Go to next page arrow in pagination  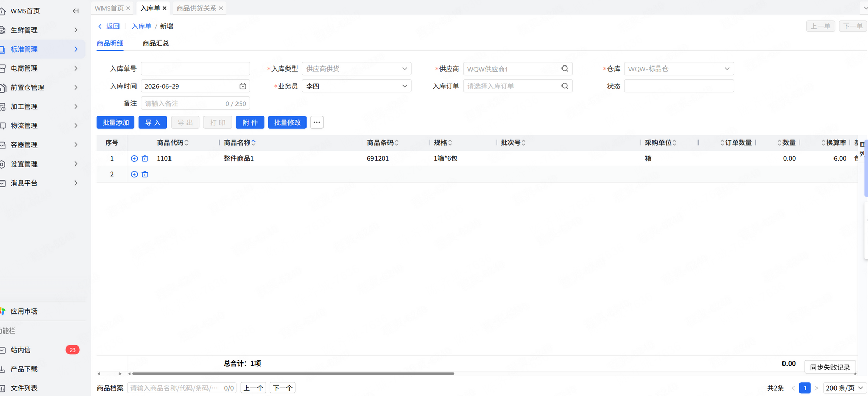[816, 388]
